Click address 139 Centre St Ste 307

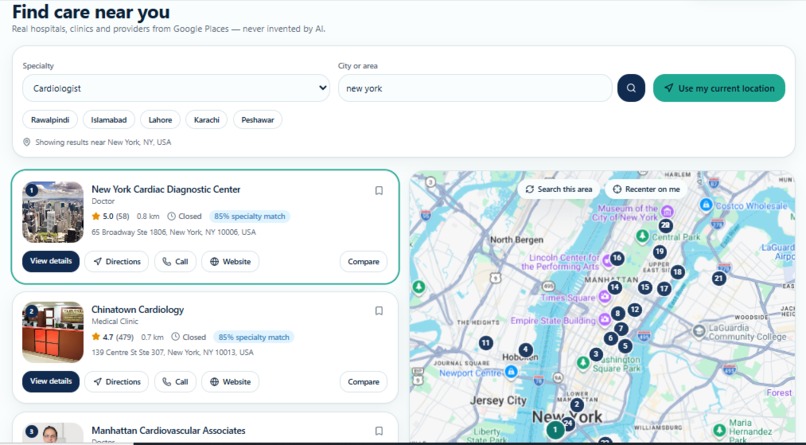point(173,353)
